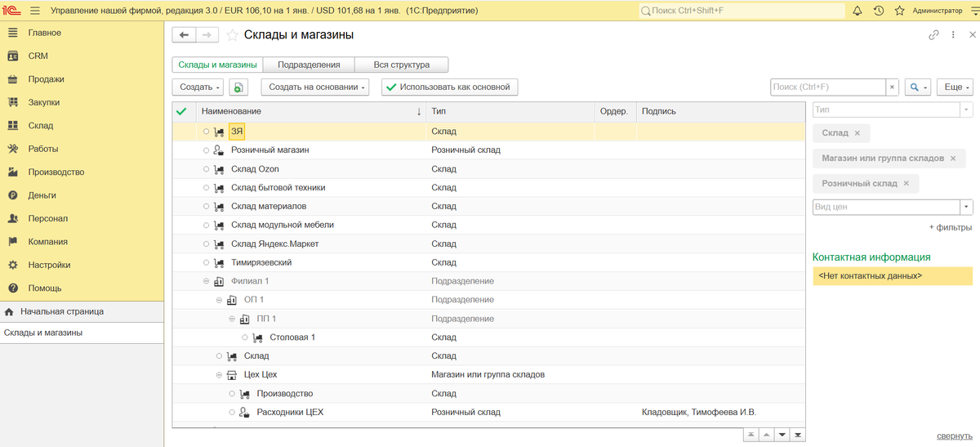
Task: Open Настройки section
Action: click(82, 265)
